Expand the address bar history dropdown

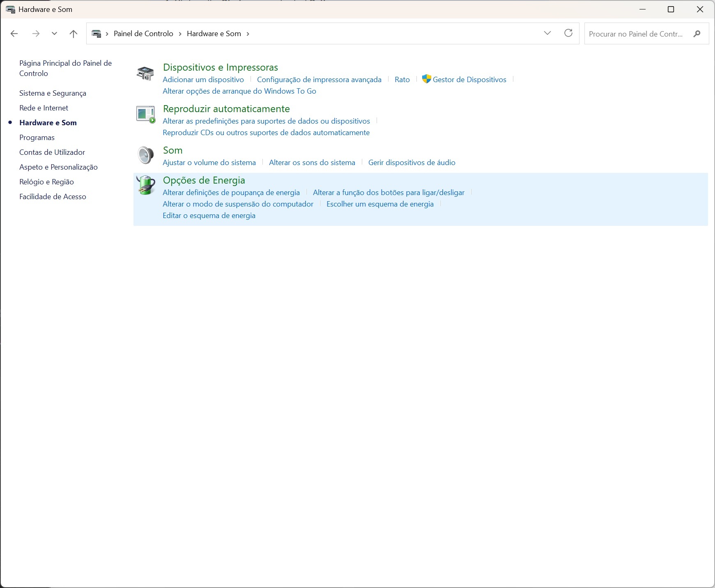click(x=547, y=33)
